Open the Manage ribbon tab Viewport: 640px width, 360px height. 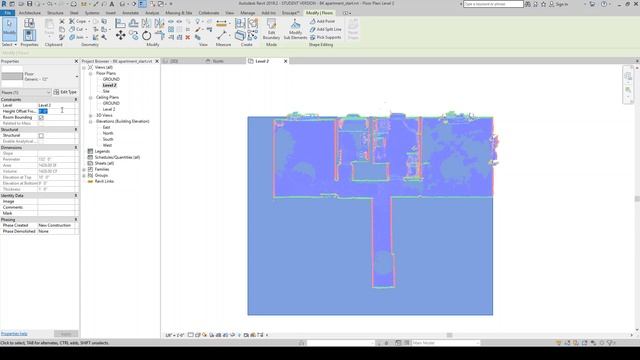[x=247, y=13]
